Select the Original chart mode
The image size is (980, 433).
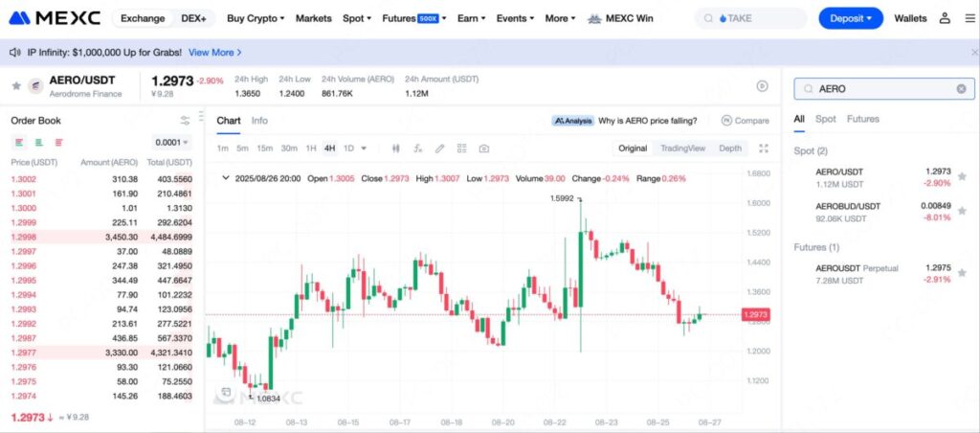tap(633, 148)
